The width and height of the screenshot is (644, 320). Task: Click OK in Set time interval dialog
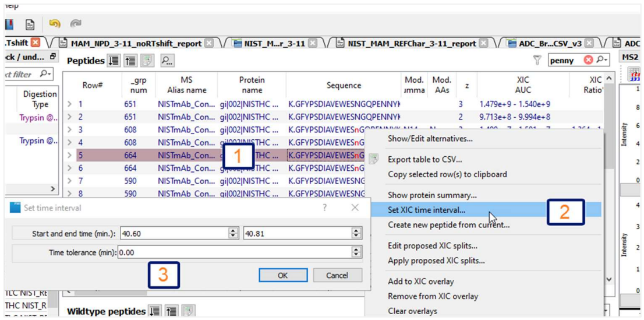point(283,276)
